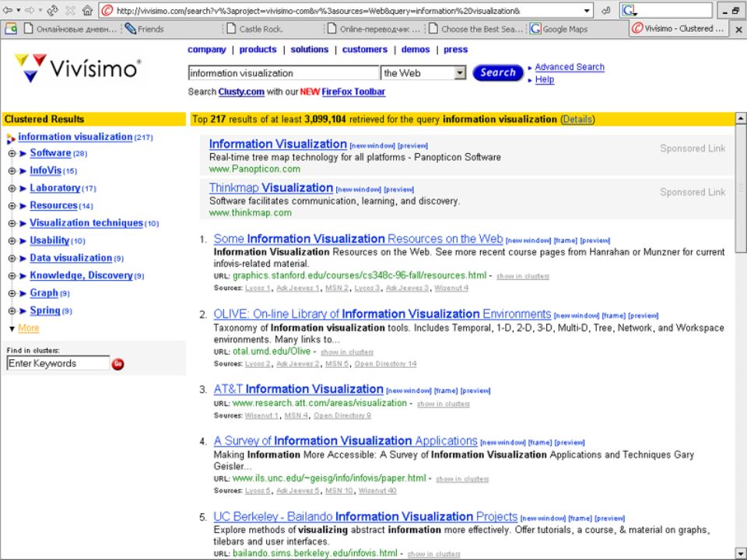Image resolution: width=747 pixels, height=560 pixels.
Task: Open the company menu link
Action: pyautogui.click(x=207, y=50)
